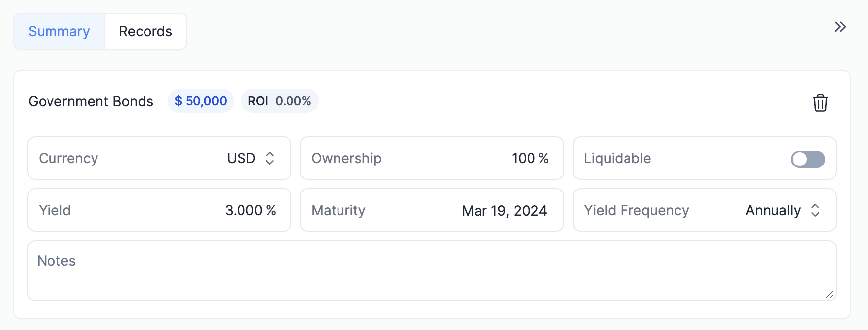Switch to the Records tab
The image size is (868, 330).
[145, 31]
